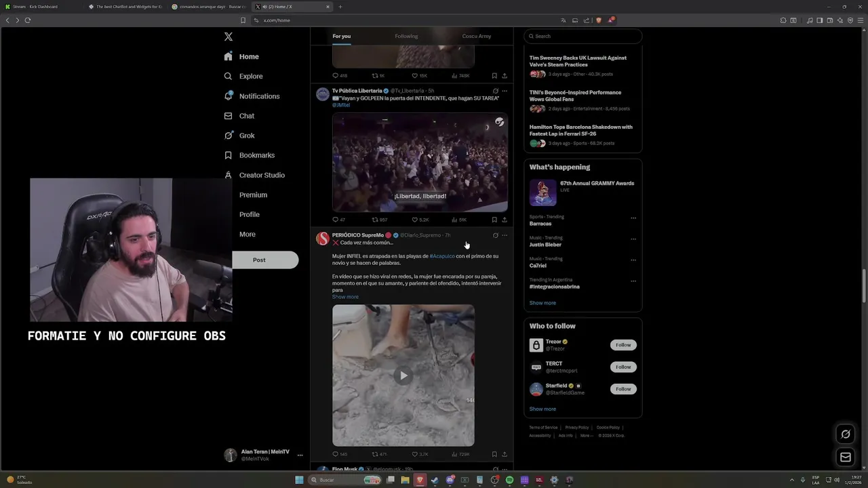The image size is (868, 488).
Task: Click the X logo in sidebar
Action: tap(229, 37)
